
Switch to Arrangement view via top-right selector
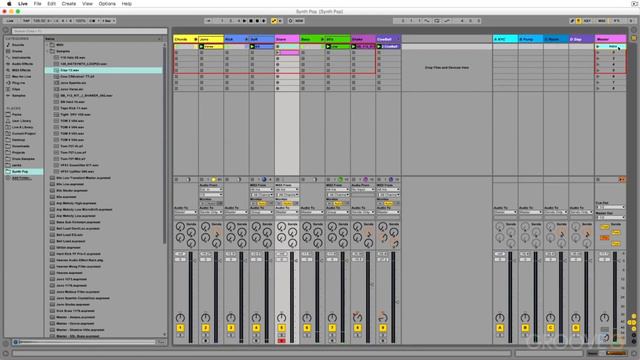tap(634, 30)
